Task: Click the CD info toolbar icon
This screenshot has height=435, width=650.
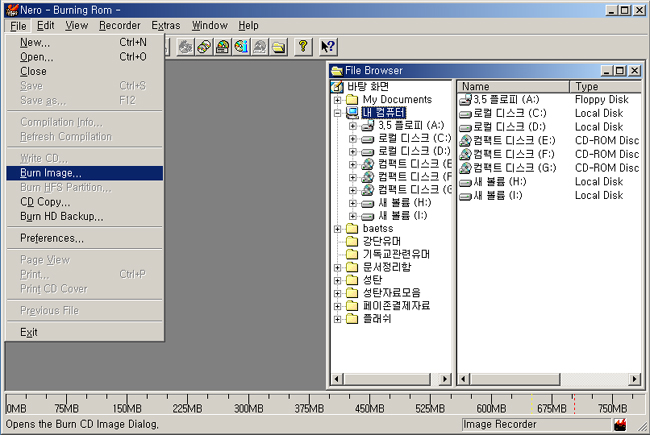Action: [x=241, y=47]
